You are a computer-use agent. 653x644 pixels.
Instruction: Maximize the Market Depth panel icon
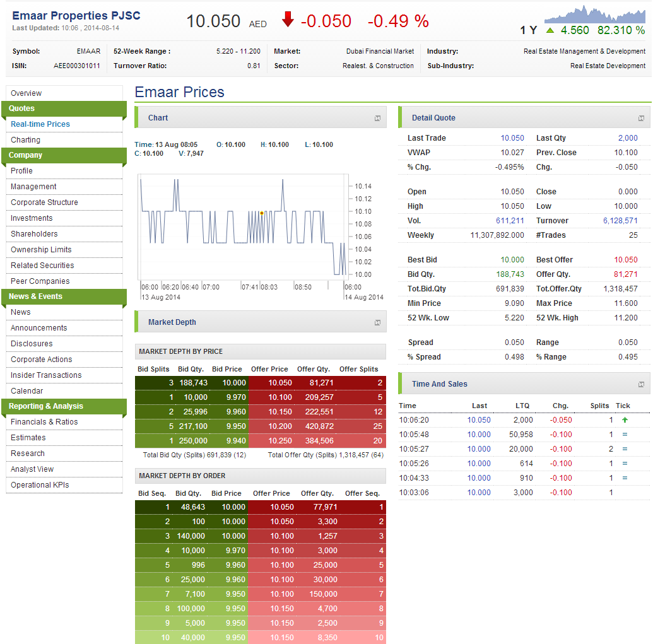pos(377,322)
